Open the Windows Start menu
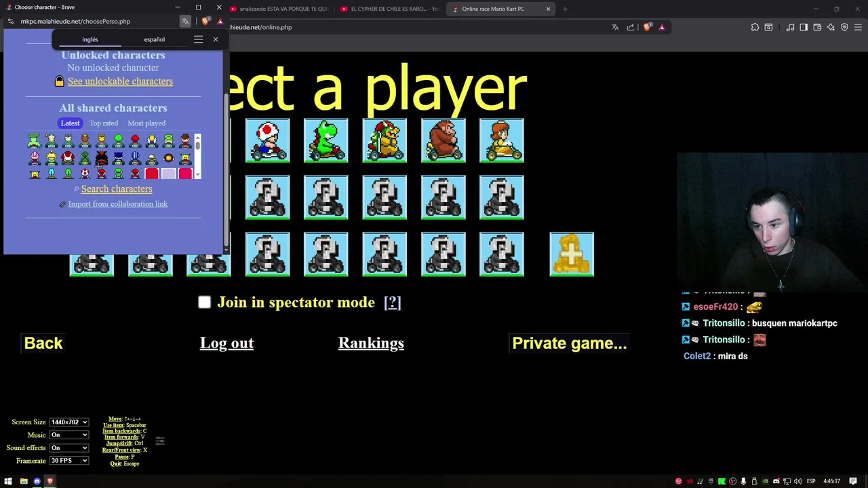Viewport: 868px width, 488px height. point(8,481)
